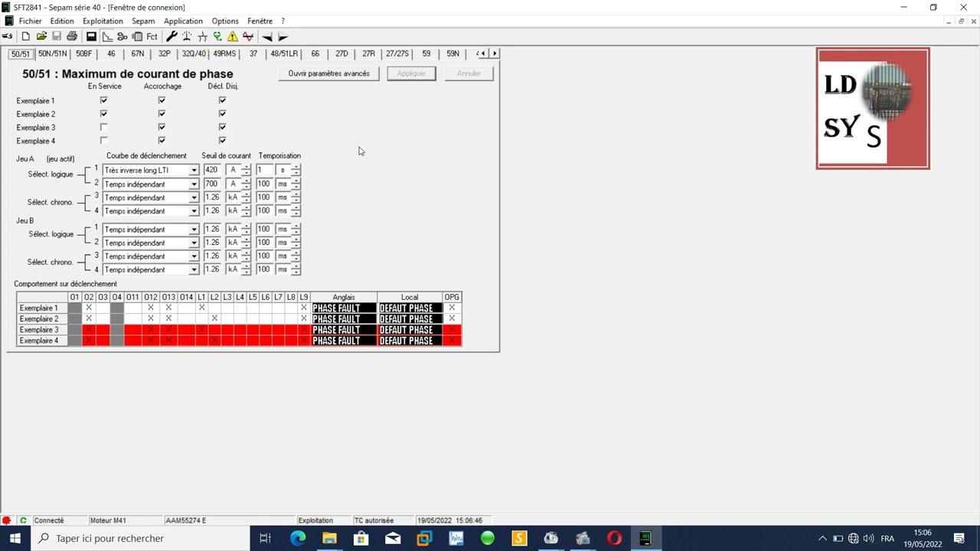
Task: Create a new file with toolbar icon
Action: click(x=26, y=37)
